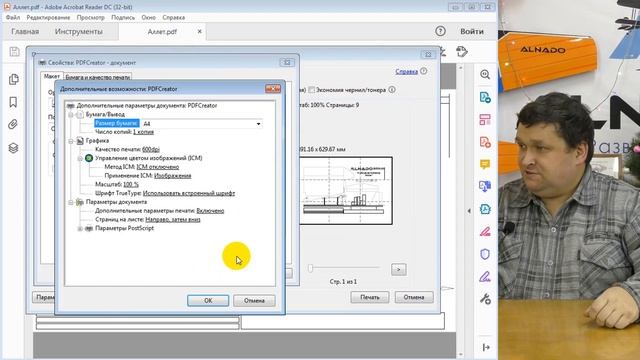Screen dimensions: 640x360
Task: Toggle the side pane divider arrow
Action: pos(469,211)
